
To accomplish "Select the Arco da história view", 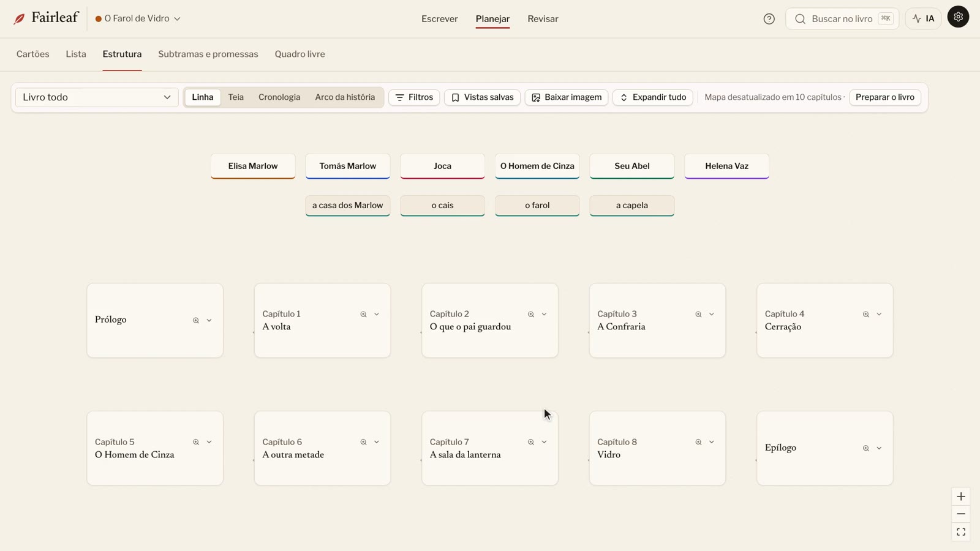I will (345, 97).
